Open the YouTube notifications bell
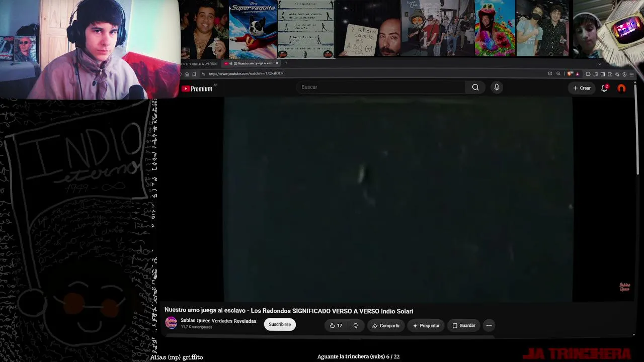Image resolution: width=644 pixels, height=362 pixels. 605,88
